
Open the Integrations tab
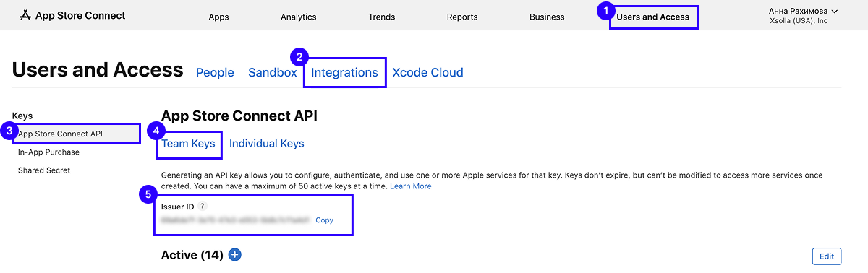coord(344,72)
